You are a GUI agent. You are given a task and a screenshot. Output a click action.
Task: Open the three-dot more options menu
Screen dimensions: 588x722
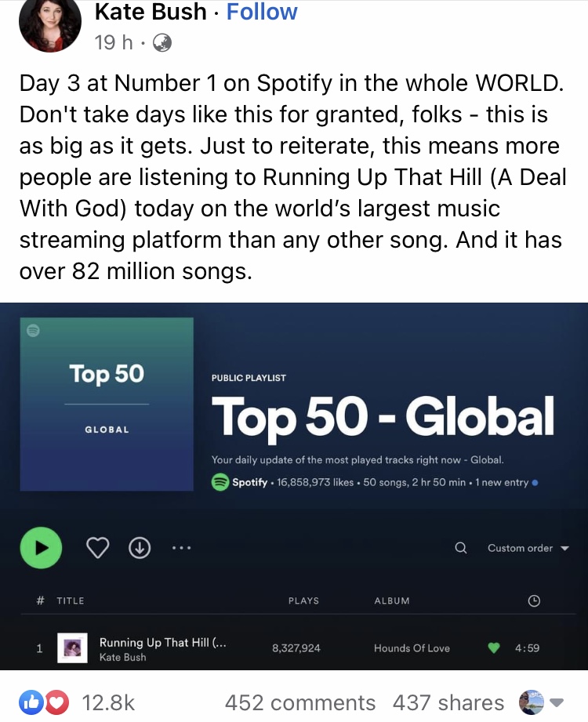point(181,548)
